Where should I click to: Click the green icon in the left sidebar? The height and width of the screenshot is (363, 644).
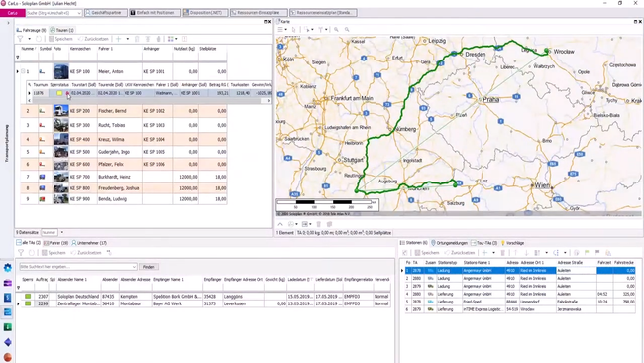click(x=7, y=327)
